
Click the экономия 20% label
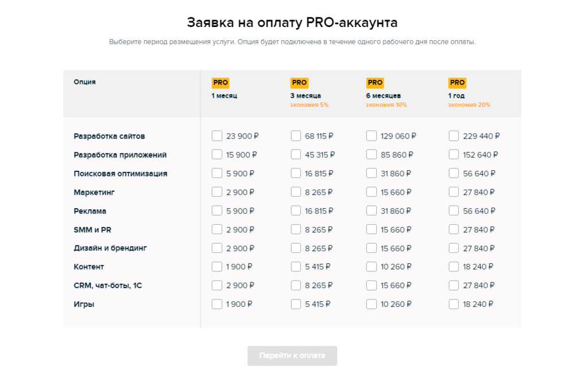click(469, 105)
